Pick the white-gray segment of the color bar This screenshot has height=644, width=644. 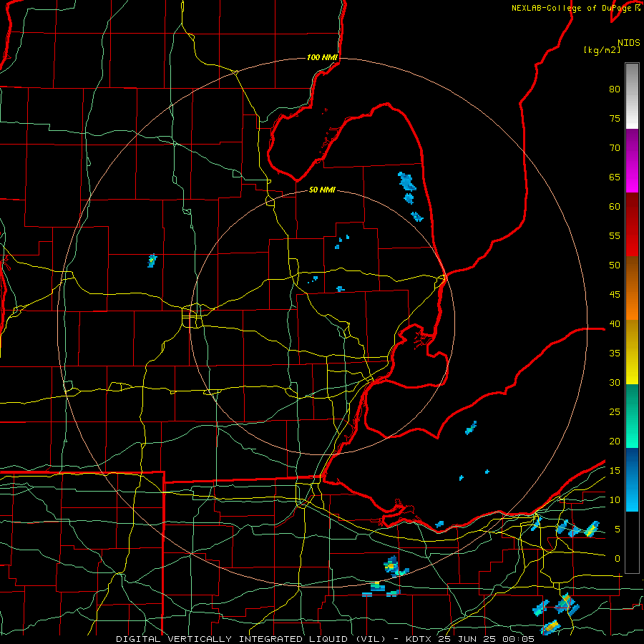click(632, 96)
